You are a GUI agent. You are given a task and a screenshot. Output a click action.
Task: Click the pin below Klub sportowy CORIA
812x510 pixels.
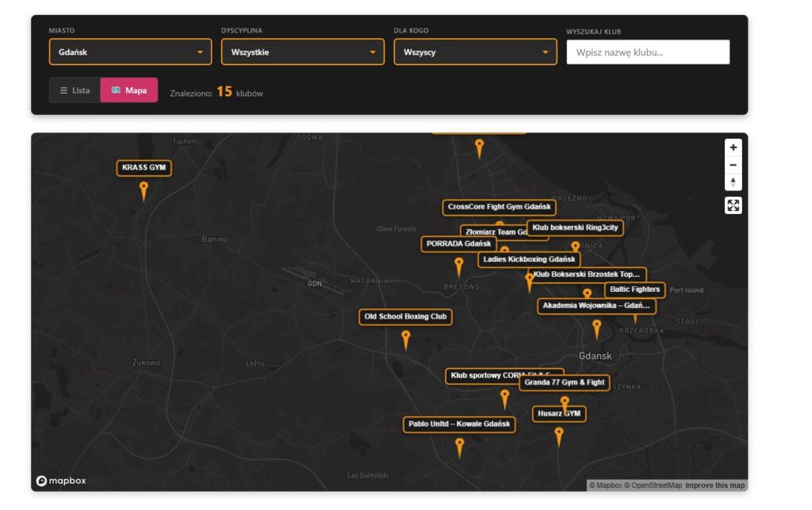point(505,399)
